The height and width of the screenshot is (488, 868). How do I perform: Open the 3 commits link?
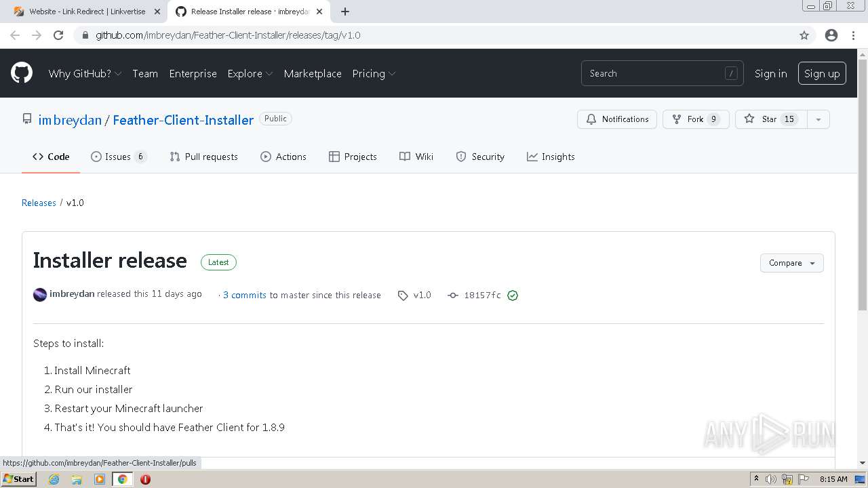(244, 296)
